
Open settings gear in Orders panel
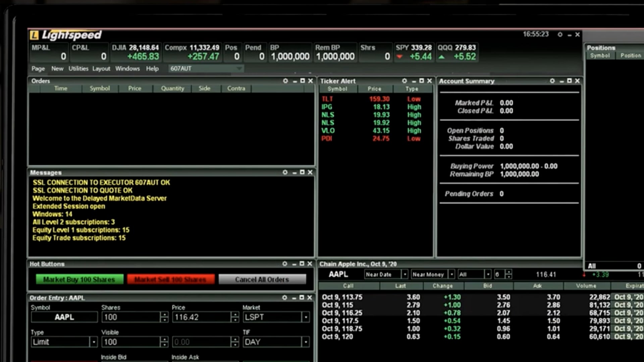(x=285, y=81)
